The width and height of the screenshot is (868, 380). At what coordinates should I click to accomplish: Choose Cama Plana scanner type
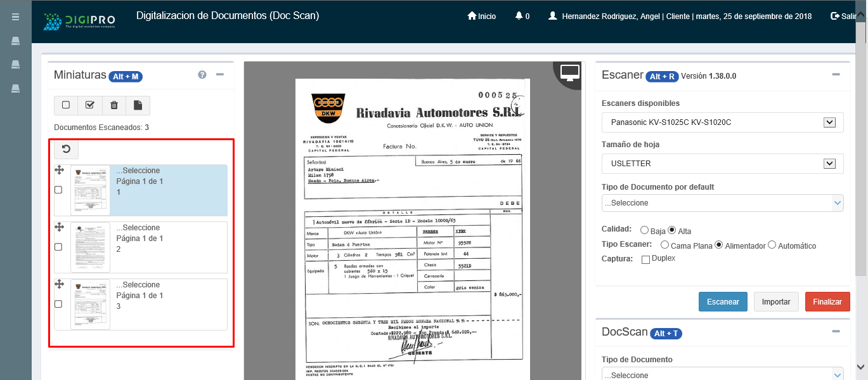click(x=664, y=245)
